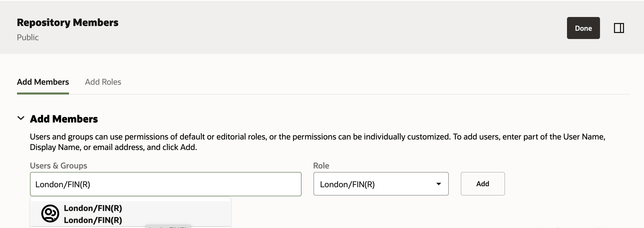Click the Role dropdown arrow

click(438, 184)
